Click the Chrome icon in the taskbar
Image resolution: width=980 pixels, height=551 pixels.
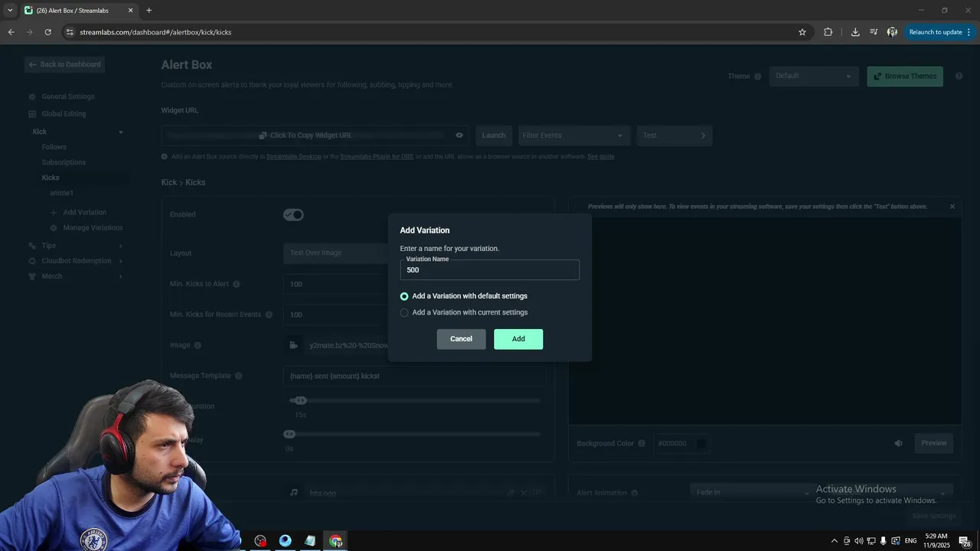[x=335, y=541]
